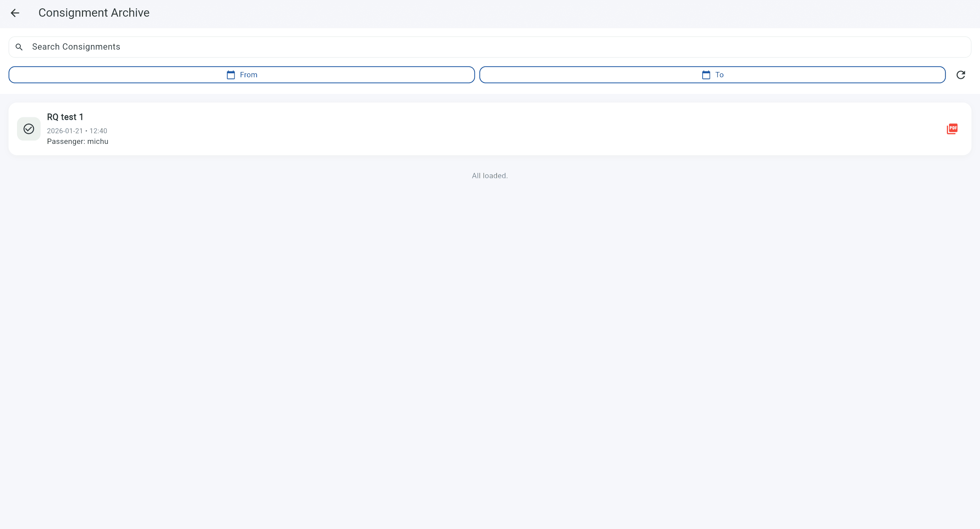Click the Passenger: michu text link
The image size is (980, 529).
pos(77,141)
